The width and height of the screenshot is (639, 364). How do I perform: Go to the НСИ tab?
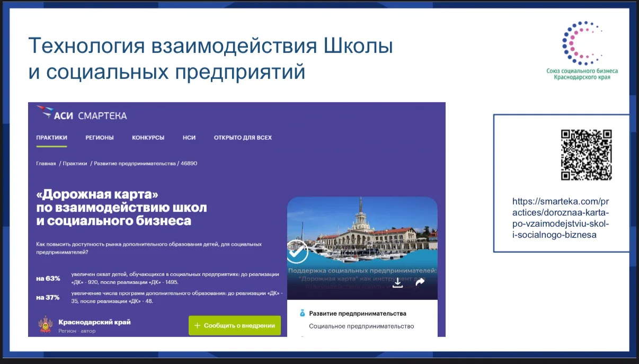click(189, 138)
